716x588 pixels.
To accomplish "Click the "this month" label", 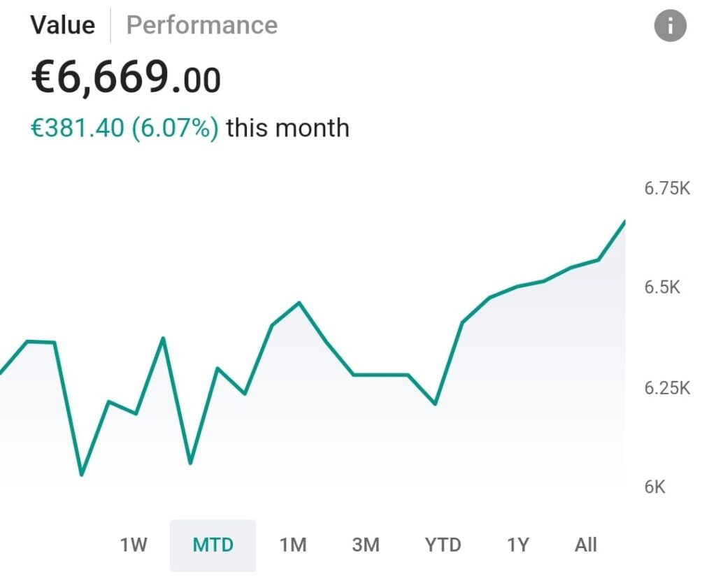I will (287, 128).
